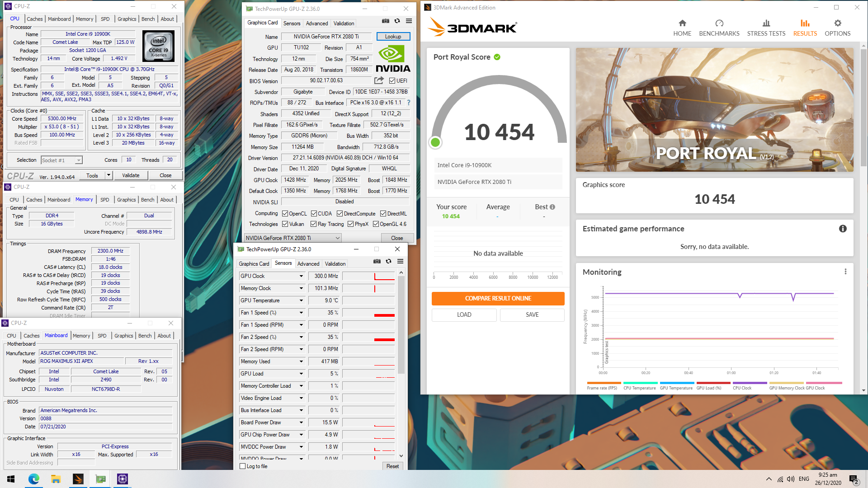Expand GPU Temperature sensor dropdown
The height and width of the screenshot is (488, 868).
point(301,300)
